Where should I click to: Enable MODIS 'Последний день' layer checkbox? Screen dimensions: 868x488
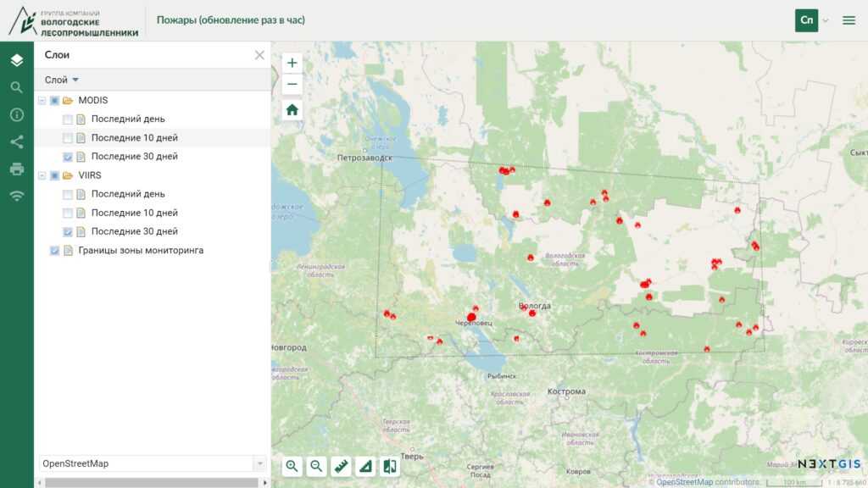[68, 119]
